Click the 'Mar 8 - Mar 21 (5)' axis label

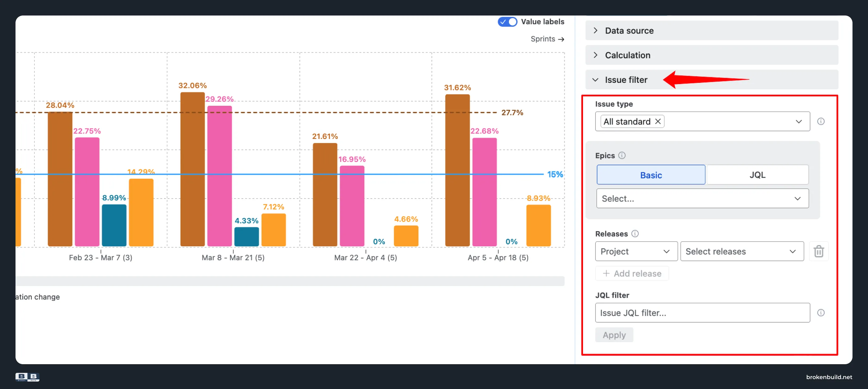pos(233,257)
